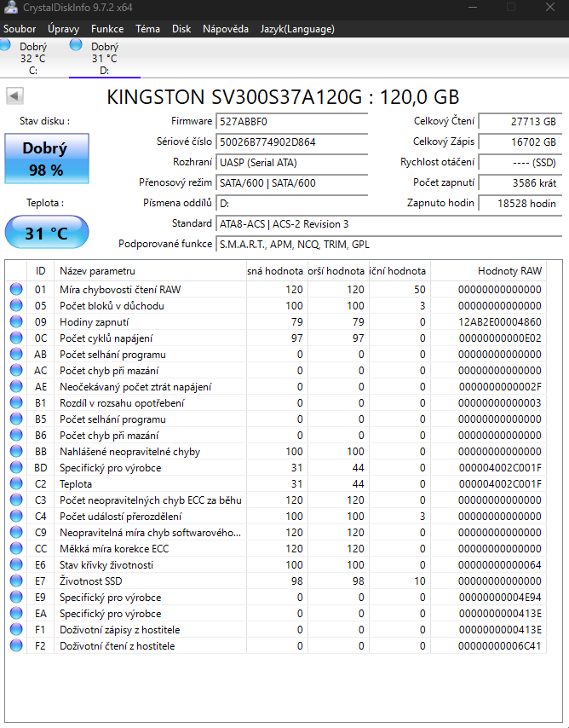Click the status orb for attribute F1

click(x=16, y=630)
